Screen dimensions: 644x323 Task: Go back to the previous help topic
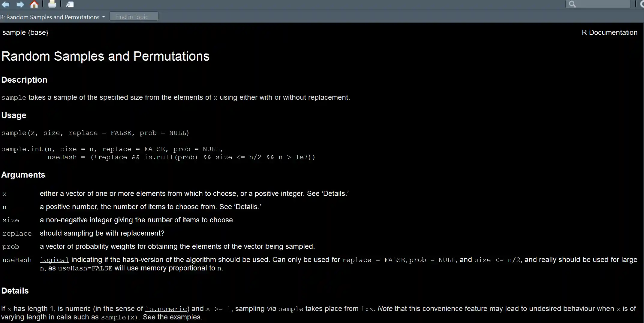pos(5,5)
